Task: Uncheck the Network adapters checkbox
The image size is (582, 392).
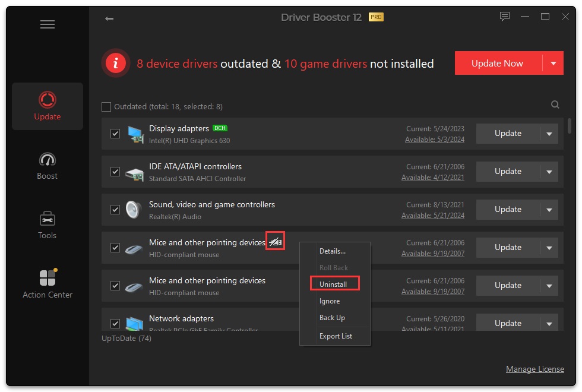Action: [115, 324]
